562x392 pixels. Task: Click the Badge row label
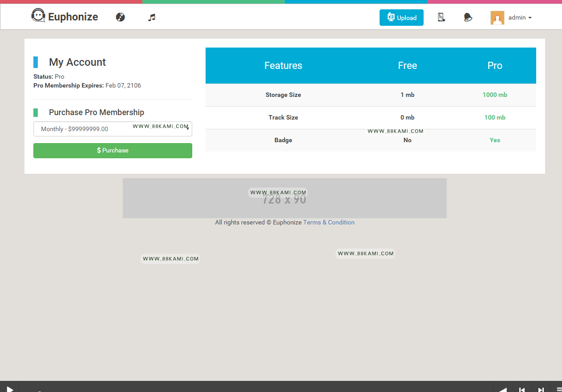coord(283,140)
